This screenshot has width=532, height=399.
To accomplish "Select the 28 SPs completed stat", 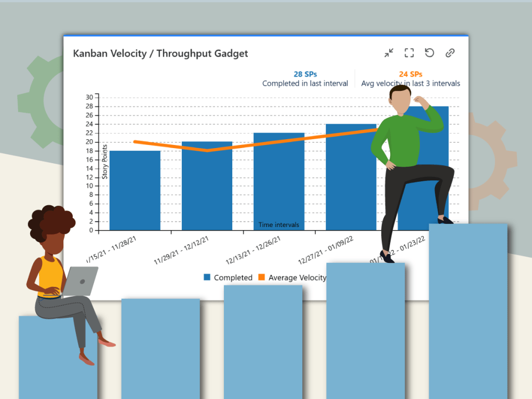I will pyautogui.click(x=305, y=74).
